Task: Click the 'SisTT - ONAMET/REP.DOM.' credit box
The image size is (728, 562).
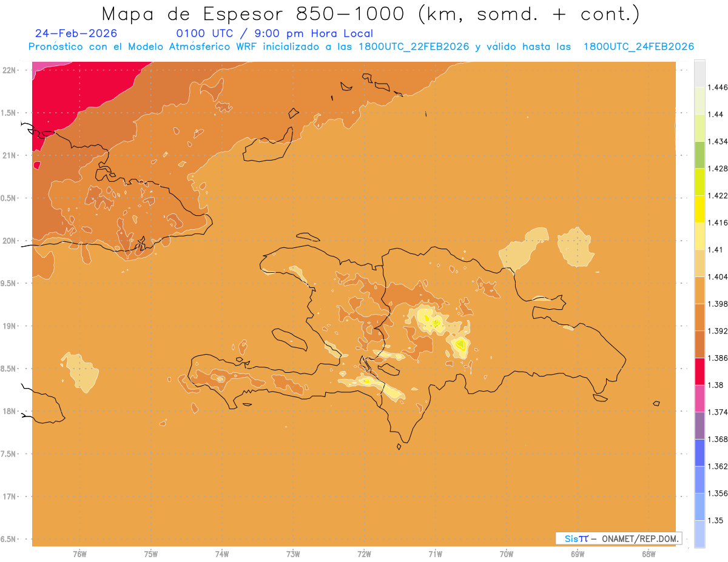Action: 618,538
